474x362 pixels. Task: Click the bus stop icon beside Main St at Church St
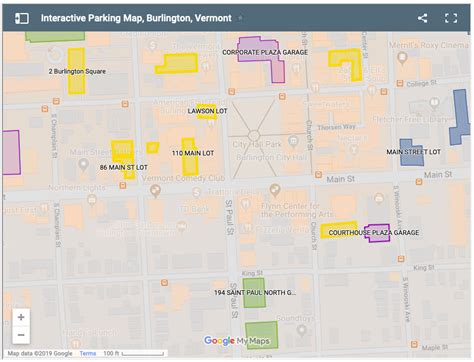[x=318, y=174]
